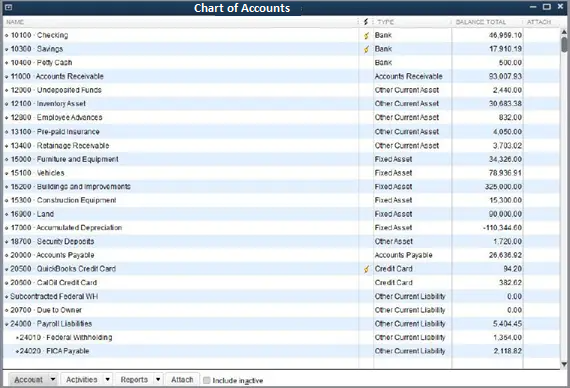Click the online banking lightning icon for Checking
This screenshot has height=388, width=570.
tap(366, 36)
